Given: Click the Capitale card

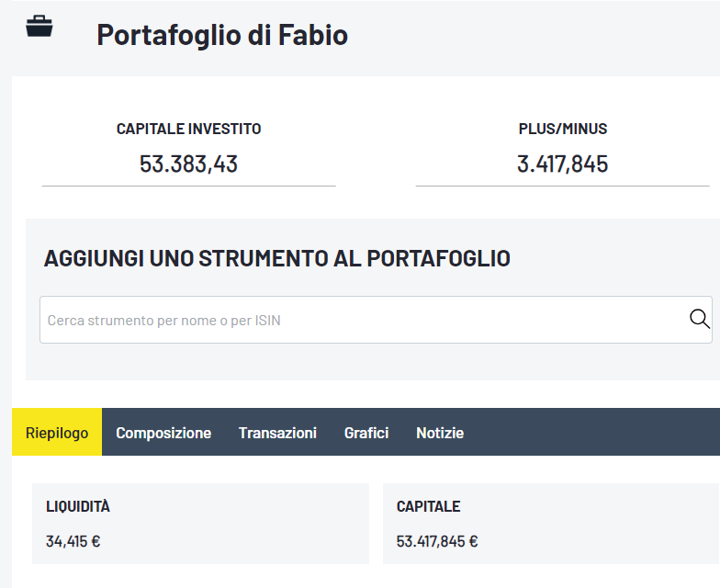Looking at the screenshot, I should coord(551,524).
